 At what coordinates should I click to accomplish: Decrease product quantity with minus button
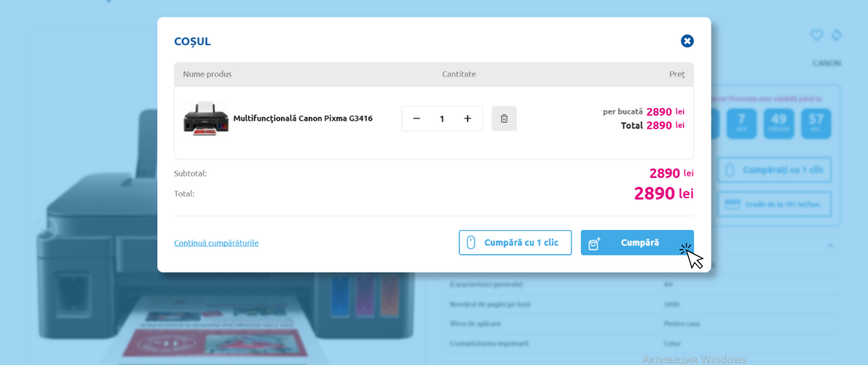click(x=417, y=119)
